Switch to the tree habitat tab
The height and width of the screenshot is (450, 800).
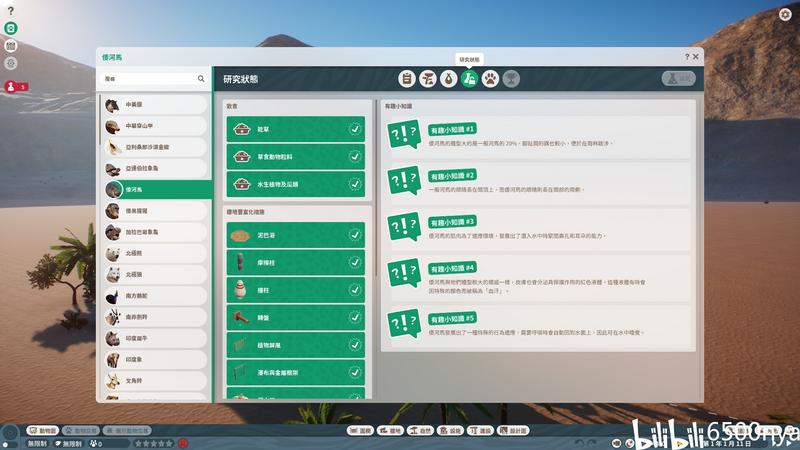428,79
